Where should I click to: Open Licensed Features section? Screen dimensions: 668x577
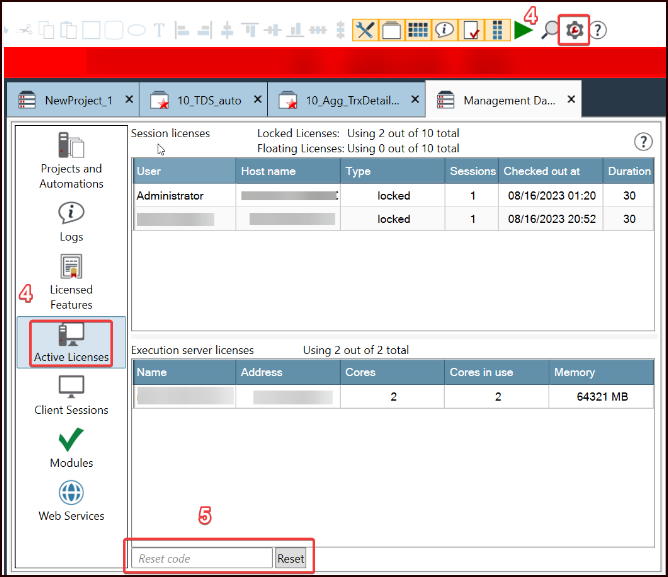[x=71, y=281]
